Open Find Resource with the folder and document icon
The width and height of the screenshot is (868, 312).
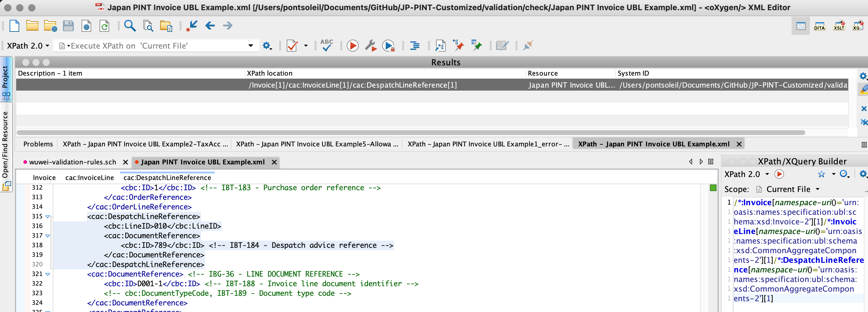(166, 26)
